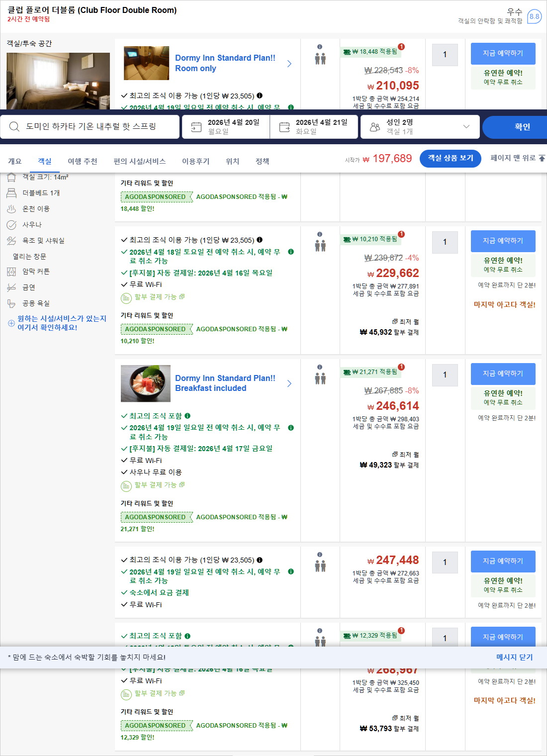Click the 2026년 4월 20일 check-in field
This screenshot has height=756, width=547.
[226, 127]
